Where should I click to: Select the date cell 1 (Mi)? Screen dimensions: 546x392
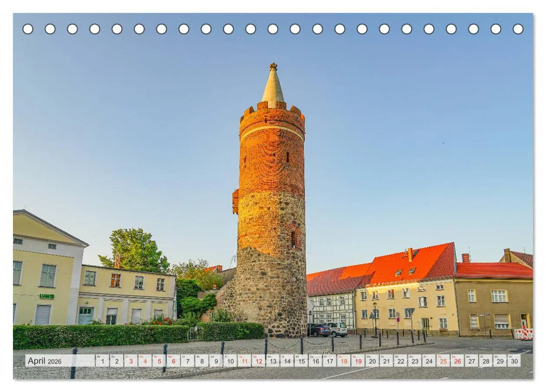102,361
